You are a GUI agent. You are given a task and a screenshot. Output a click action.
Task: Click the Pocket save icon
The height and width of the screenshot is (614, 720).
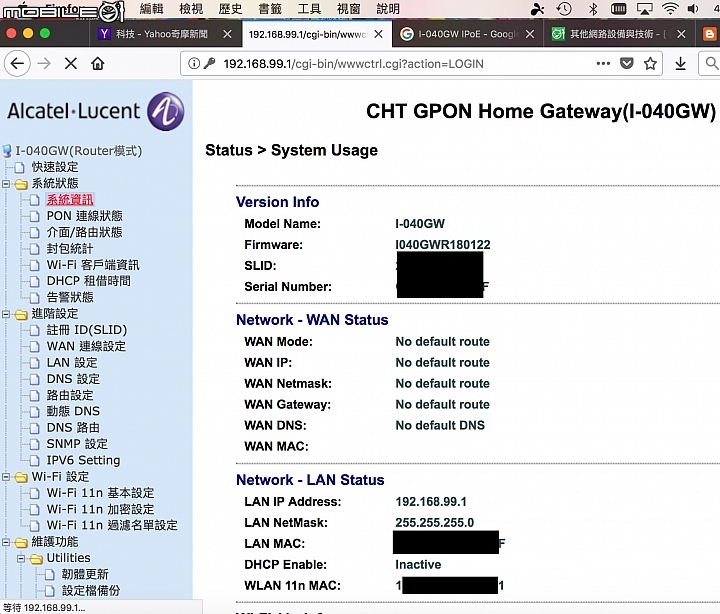pos(627,63)
